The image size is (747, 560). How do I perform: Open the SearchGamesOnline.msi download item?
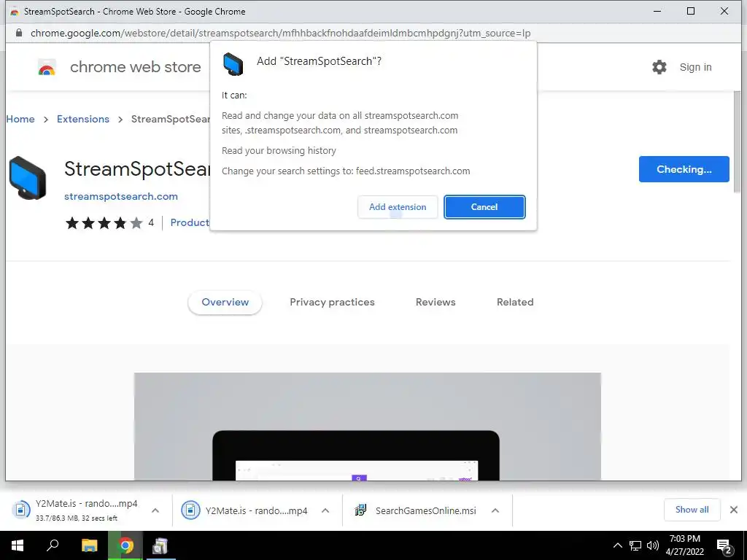(x=425, y=510)
